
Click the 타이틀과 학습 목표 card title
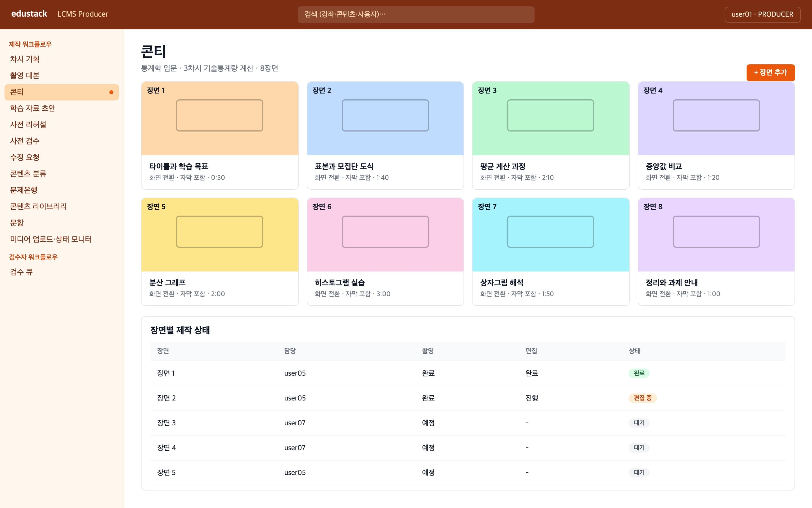[178, 166]
